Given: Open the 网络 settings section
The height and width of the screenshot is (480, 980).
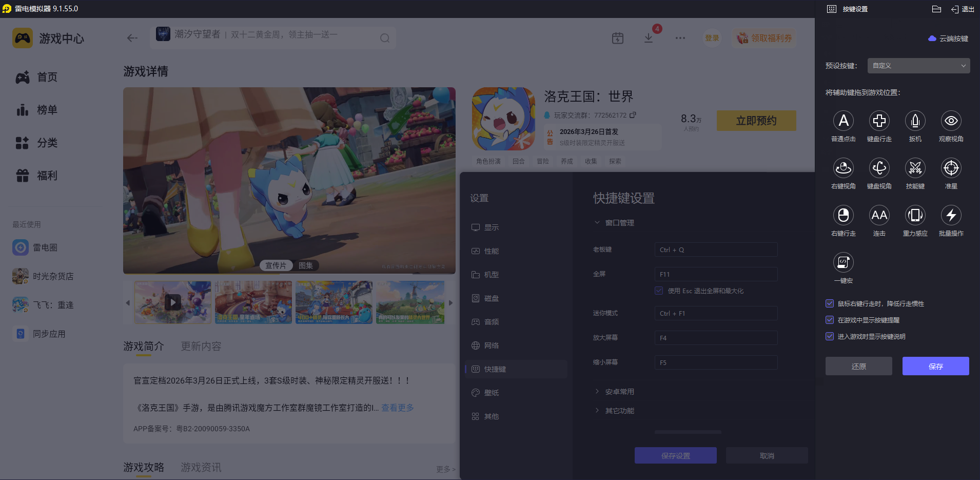Looking at the screenshot, I should tap(491, 345).
